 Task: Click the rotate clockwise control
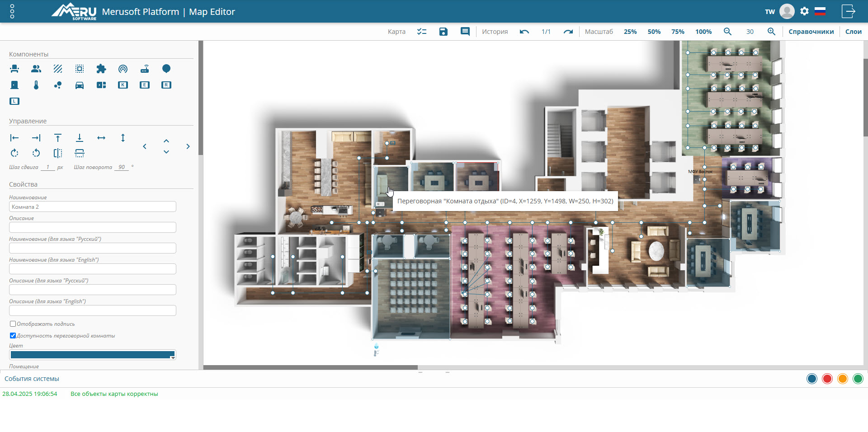(14, 153)
